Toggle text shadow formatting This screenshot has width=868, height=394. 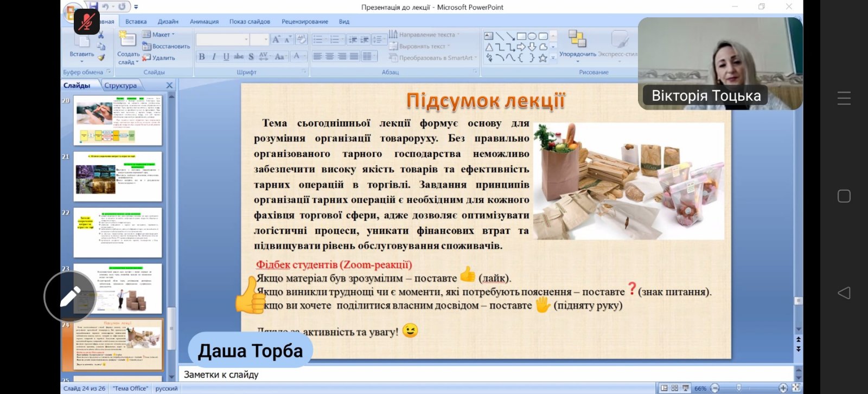coord(251,56)
